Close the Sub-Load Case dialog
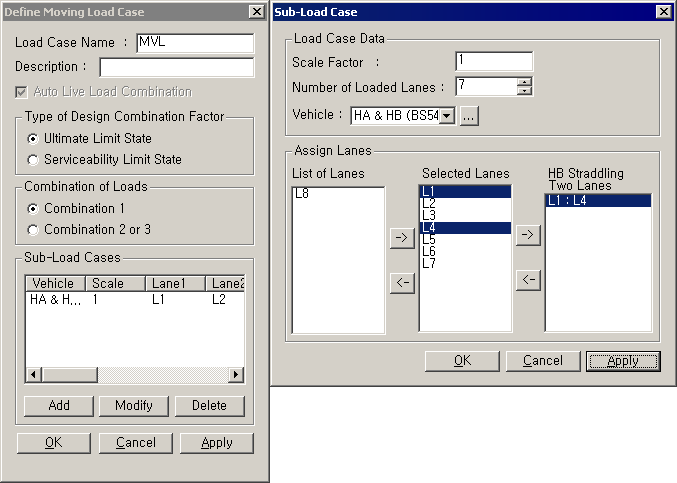 pyautogui.click(x=663, y=11)
